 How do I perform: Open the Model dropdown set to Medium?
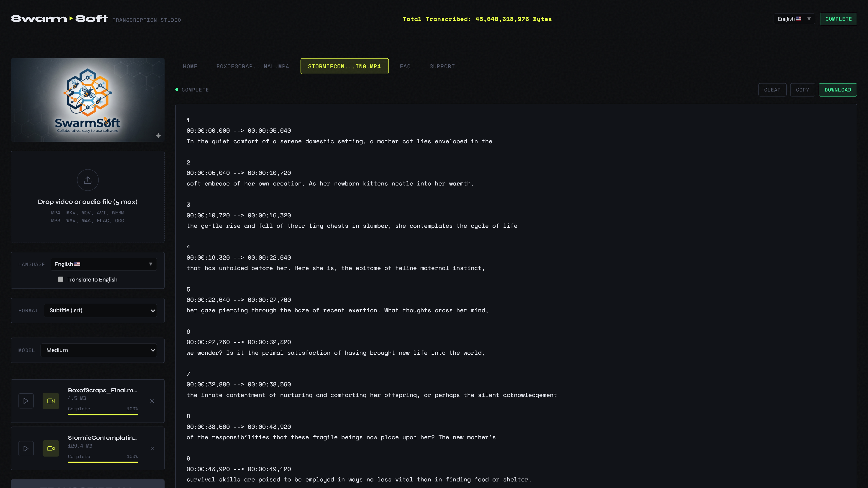click(x=99, y=350)
